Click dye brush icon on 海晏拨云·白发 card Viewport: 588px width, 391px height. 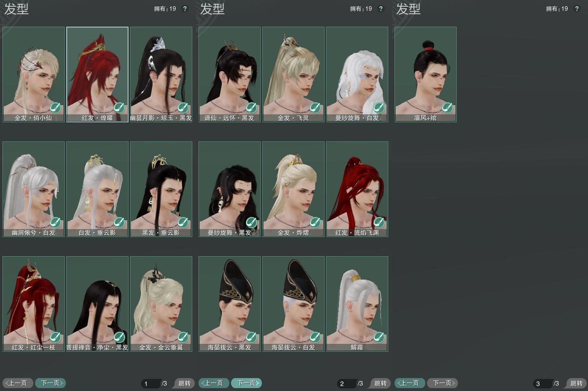click(x=315, y=338)
